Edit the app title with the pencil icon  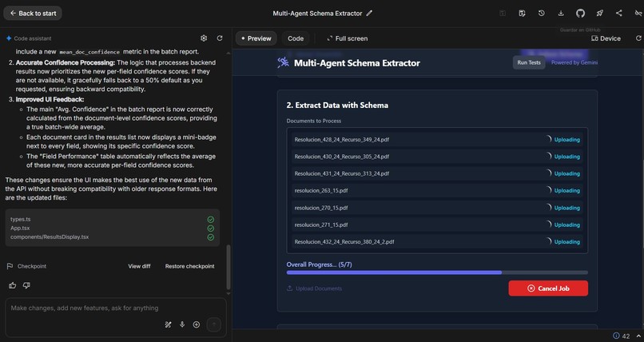(369, 13)
